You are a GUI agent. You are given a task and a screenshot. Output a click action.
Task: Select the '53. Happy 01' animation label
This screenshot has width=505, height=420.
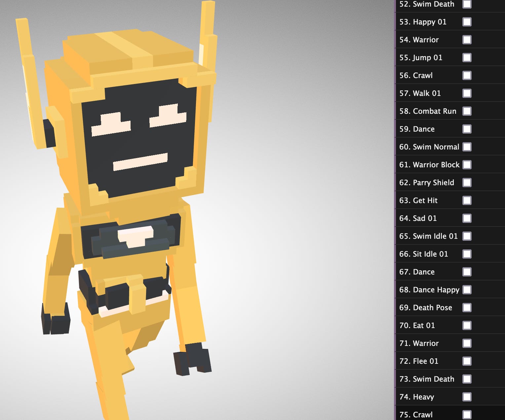pos(423,22)
